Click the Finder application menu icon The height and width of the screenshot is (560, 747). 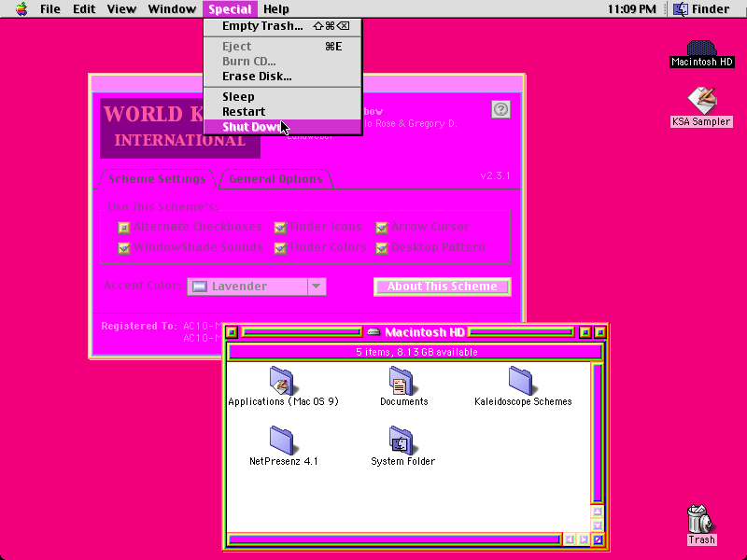click(x=681, y=9)
